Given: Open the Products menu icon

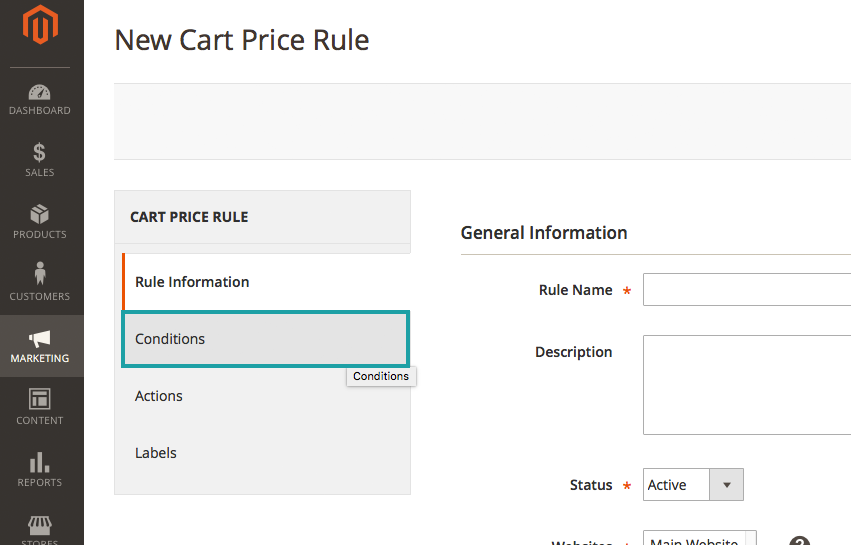Looking at the screenshot, I should point(40,214).
